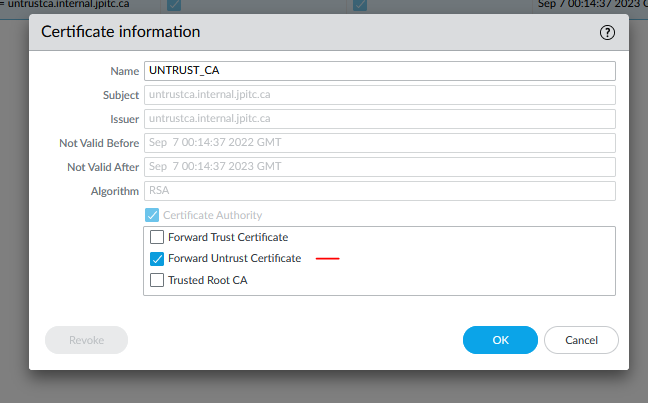
Task: Confirm with the OK button
Action: click(x=500, y=340)
